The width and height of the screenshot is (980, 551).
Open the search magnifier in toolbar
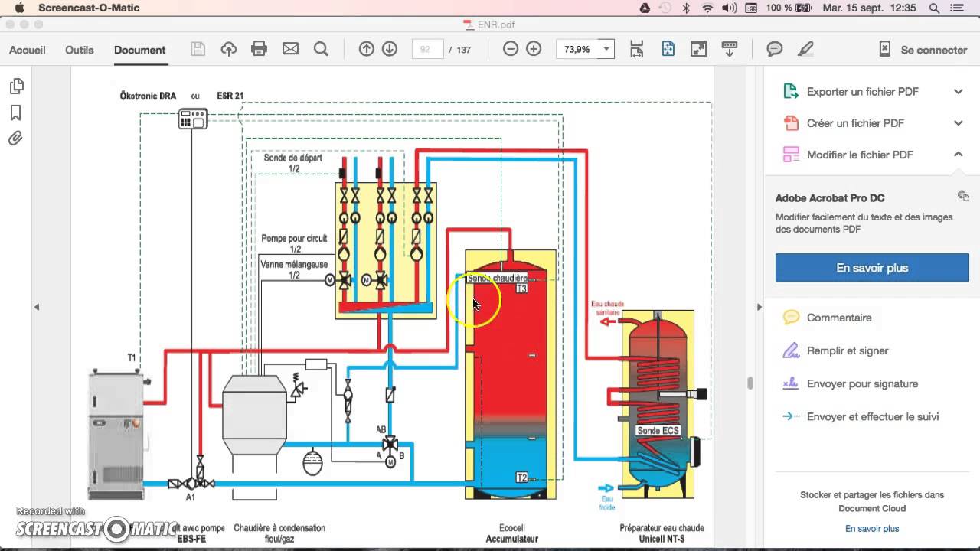321,49
